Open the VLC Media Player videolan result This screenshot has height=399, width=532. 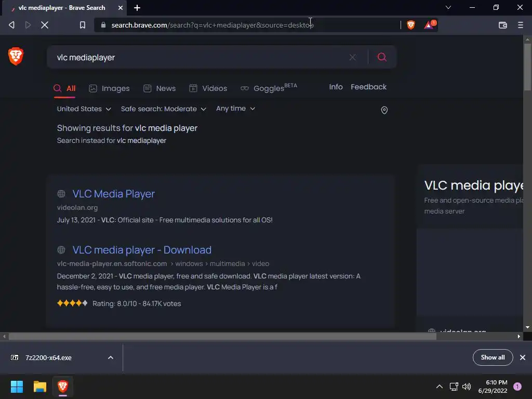point(114,194)
